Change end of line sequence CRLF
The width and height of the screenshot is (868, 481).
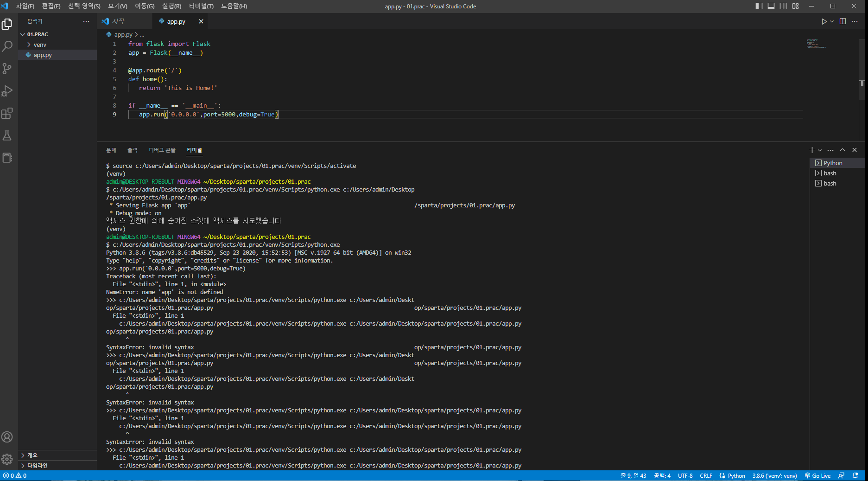tap(706, 475)
